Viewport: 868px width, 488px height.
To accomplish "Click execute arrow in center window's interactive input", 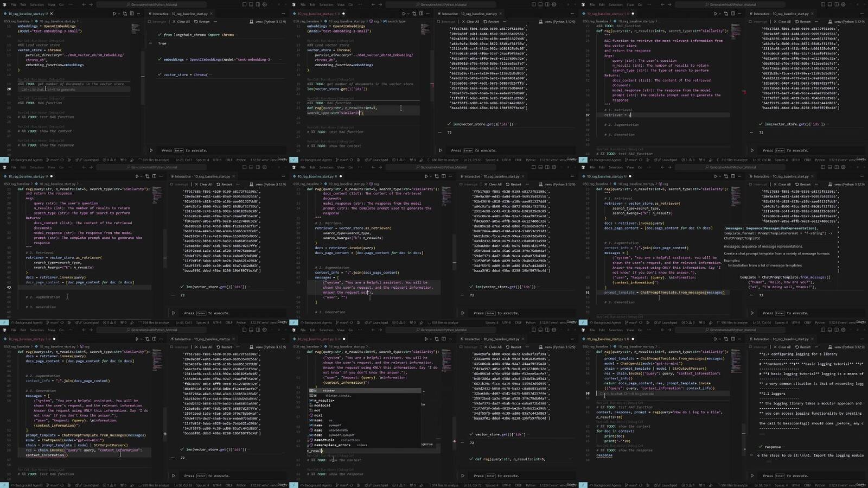I will tap(463, 313).
